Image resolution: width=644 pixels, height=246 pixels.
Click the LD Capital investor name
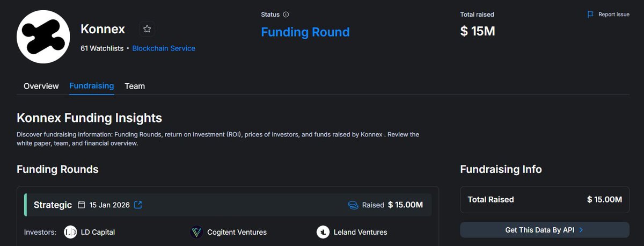click(x=98, y=232)
